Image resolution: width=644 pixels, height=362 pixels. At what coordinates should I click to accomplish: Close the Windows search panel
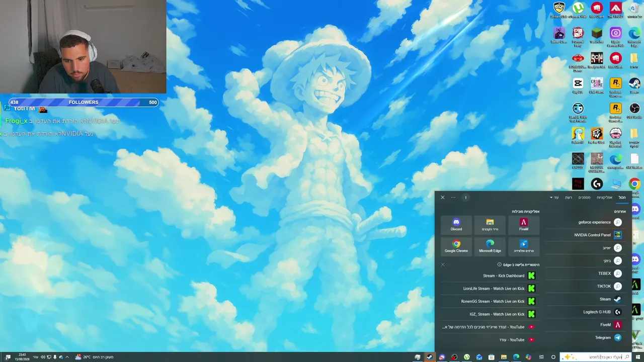coord(443,198)
